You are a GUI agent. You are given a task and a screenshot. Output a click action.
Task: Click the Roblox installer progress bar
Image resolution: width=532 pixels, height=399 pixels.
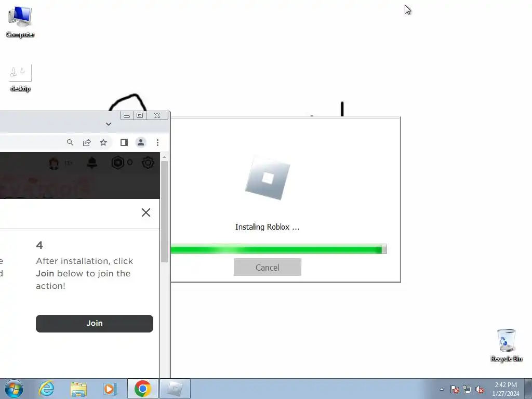[x=278, y=249]
